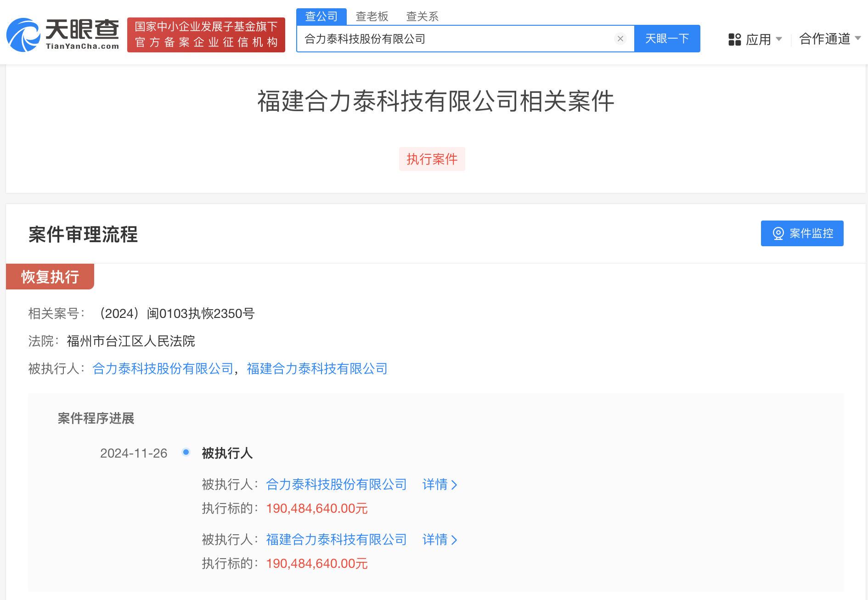
Task: Click the 案件监控 button
Action: click(802, 233)
